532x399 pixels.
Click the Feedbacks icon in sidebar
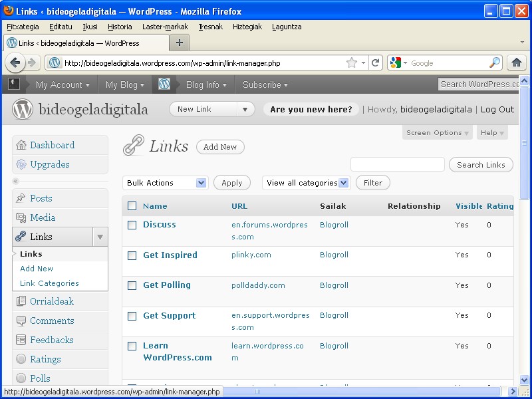[x=21, y=340]
